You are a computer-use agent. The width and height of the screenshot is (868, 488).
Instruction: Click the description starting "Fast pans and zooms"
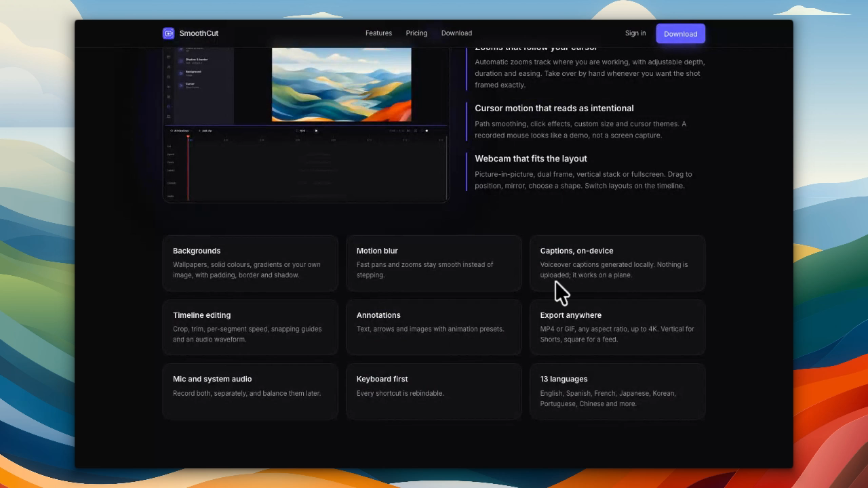pyautogui.click(x=425, y=270)
